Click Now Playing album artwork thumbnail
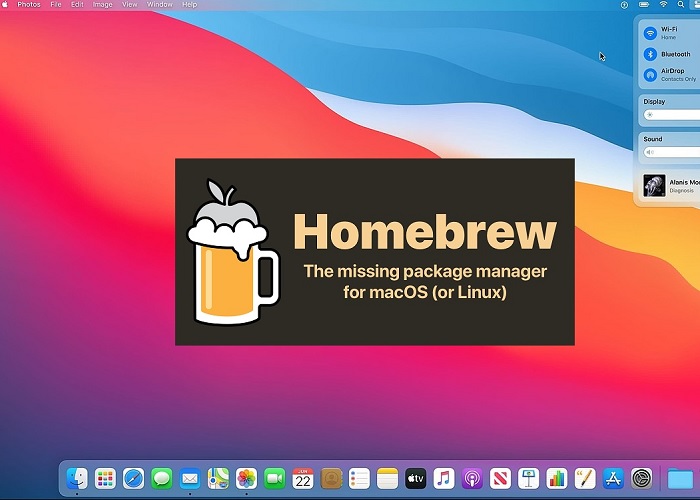The image size is (700, 500). tap(654, 185)
